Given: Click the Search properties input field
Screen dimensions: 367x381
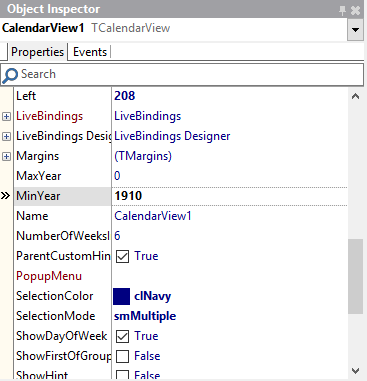Looking at the screenshot, I should [x=182, y=74].
